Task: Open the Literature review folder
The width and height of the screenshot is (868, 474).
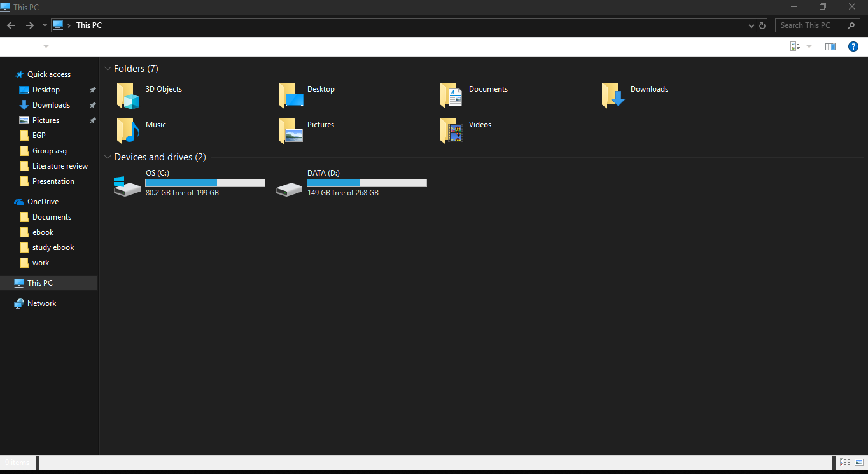Action: point(60,166)
